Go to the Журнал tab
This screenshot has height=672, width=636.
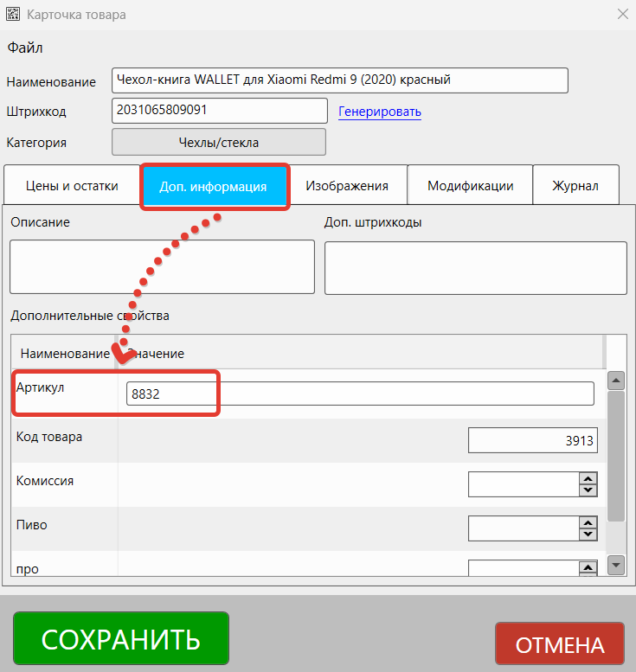point(575,186)
